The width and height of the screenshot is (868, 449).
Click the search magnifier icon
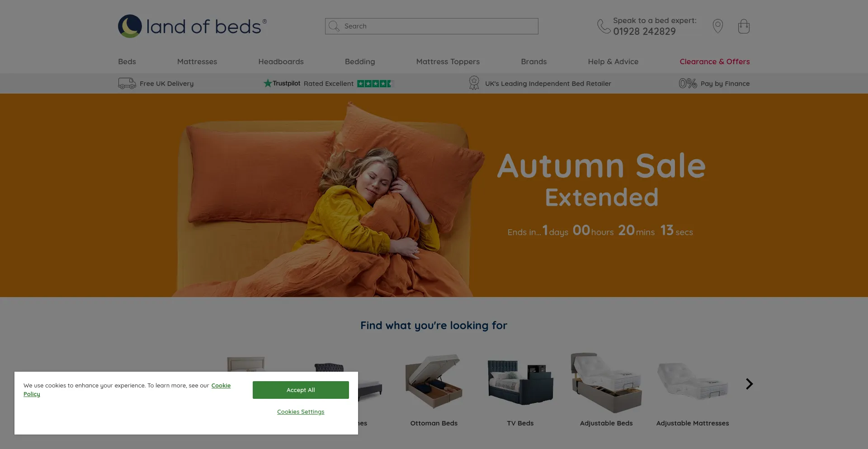point(334,26)
